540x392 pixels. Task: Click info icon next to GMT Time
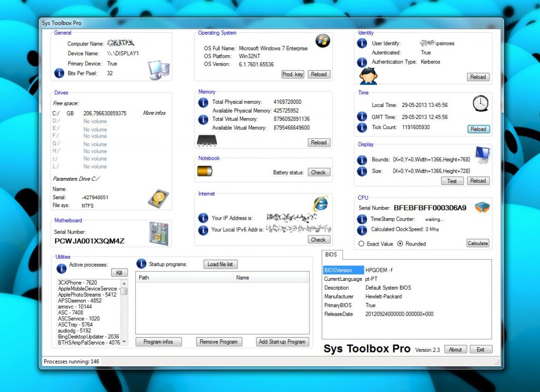tap(362, 116)
